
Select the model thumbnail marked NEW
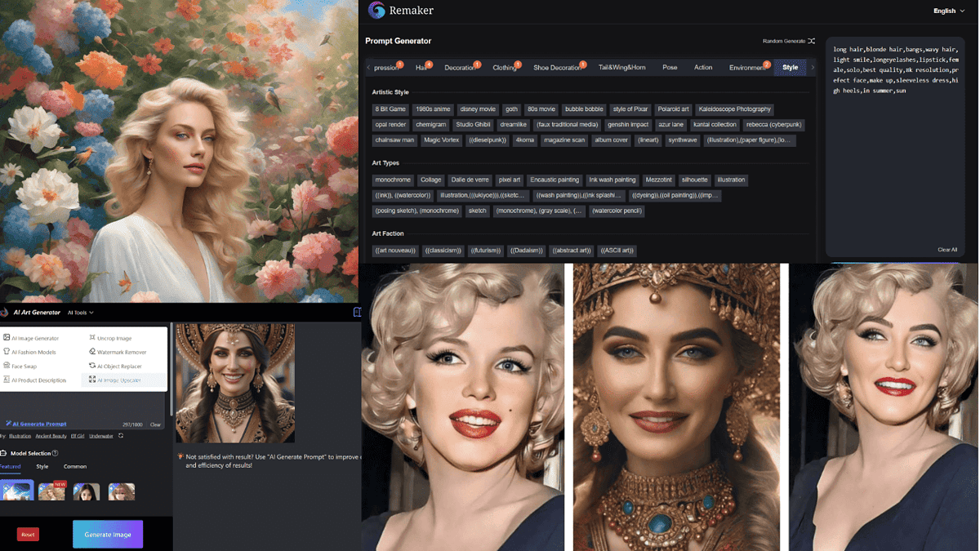pyautogui.click(x=51, y=491)
